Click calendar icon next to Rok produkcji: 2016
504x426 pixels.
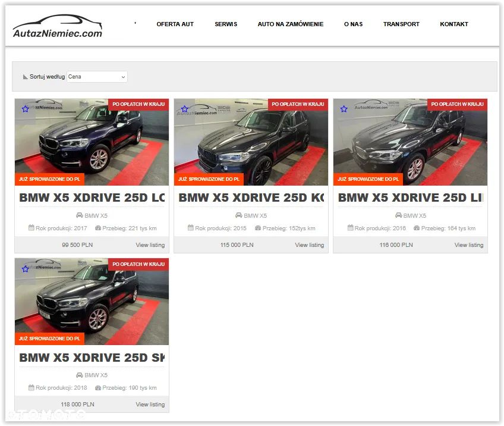tap(350, 228)
